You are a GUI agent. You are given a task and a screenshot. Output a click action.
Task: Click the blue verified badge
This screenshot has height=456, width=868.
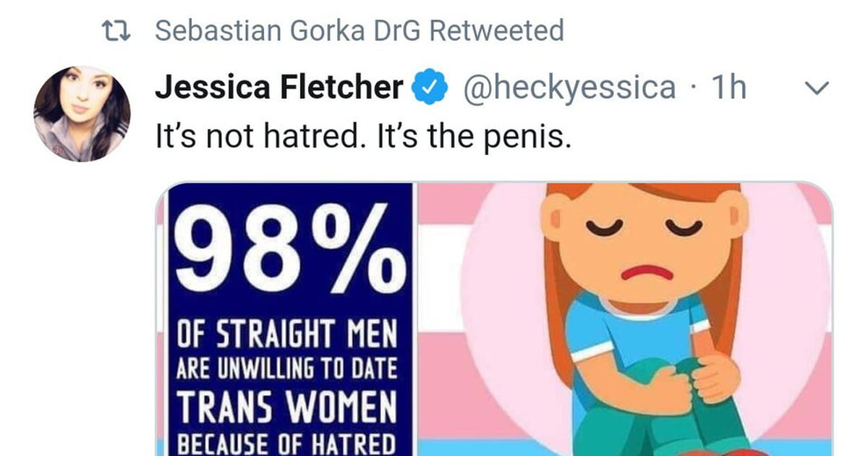click(427, 88)
